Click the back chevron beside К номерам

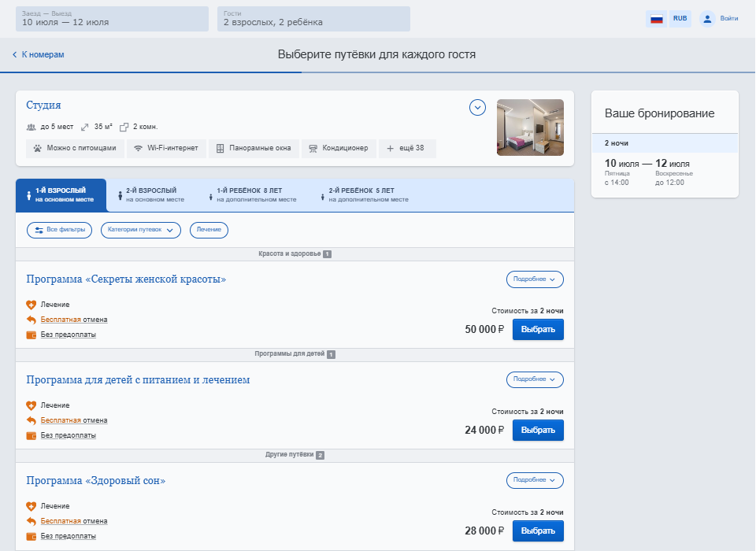(x=14, y=54)
